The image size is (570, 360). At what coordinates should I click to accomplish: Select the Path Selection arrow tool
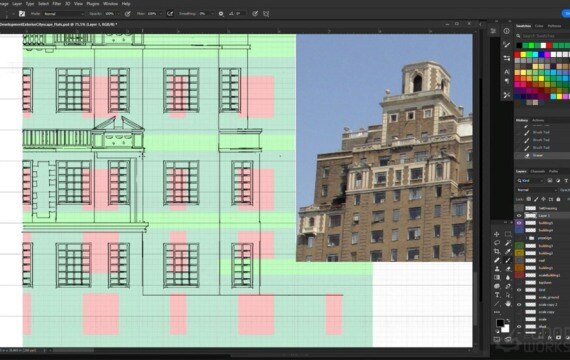click(508, 295)
